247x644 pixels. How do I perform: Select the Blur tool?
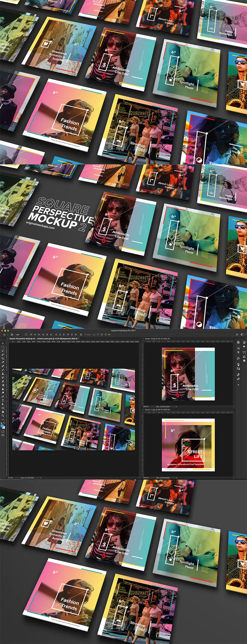(x=3, y=389)
